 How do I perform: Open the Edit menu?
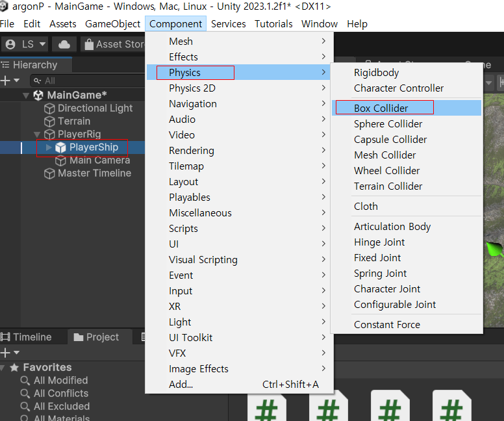32,24
